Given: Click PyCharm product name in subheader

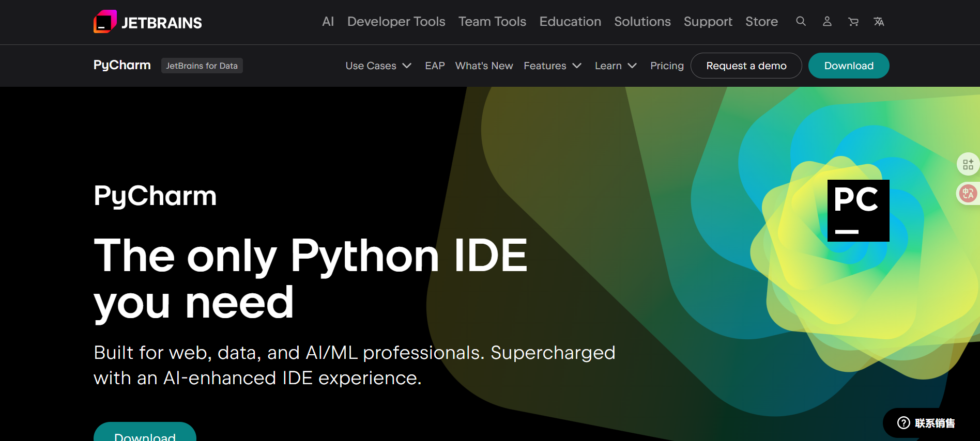Looking at the screenshot, I should (122, 65).
